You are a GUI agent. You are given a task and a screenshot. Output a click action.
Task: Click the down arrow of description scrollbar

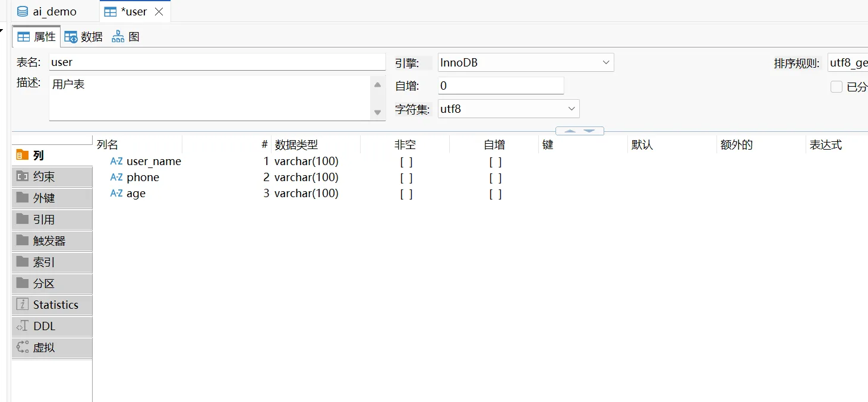(377, 112)
